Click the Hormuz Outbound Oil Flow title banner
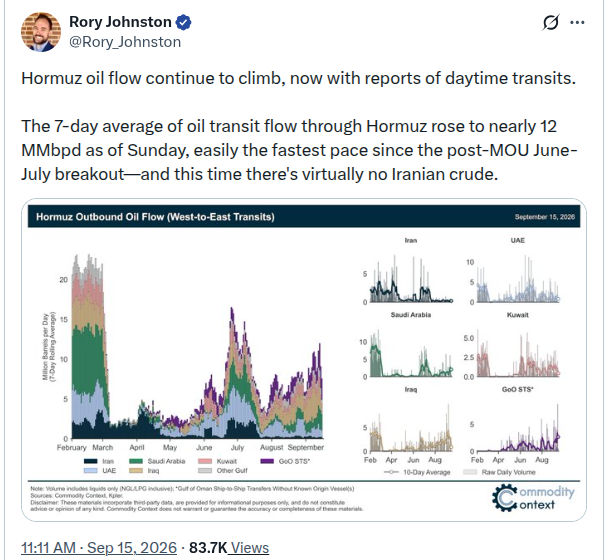Image resolution: width=611 pixels, height=560 pixels. 304,217
